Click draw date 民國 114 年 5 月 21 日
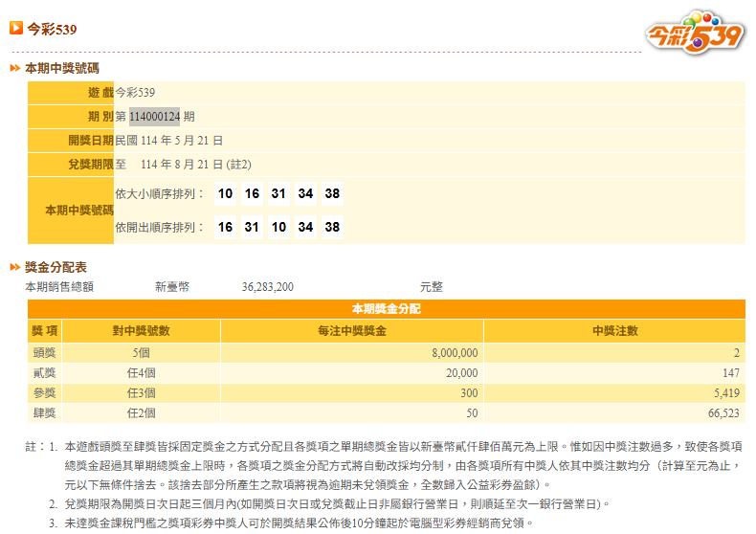756x534 pixels. 168,141
